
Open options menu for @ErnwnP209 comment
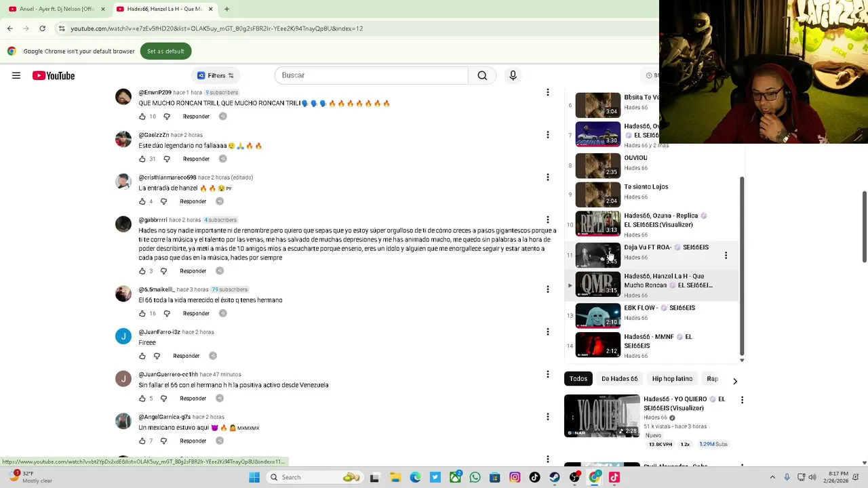pos(548,92)
